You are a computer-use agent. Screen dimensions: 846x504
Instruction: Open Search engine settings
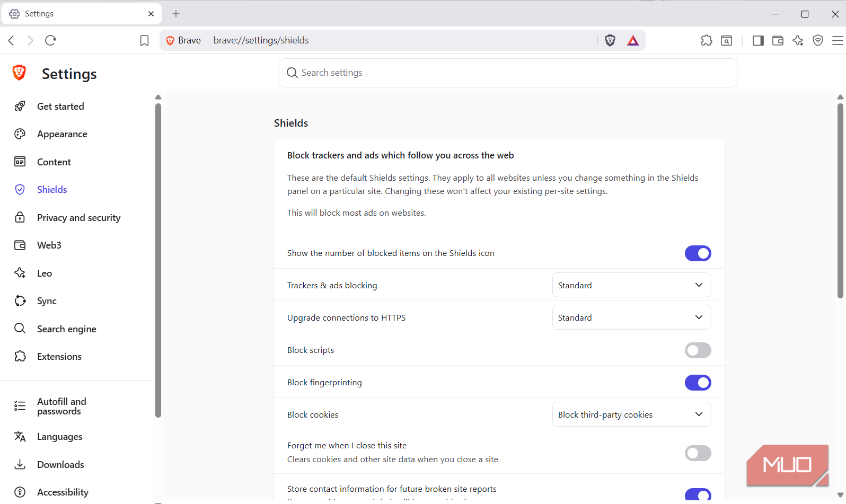[67, 329]
